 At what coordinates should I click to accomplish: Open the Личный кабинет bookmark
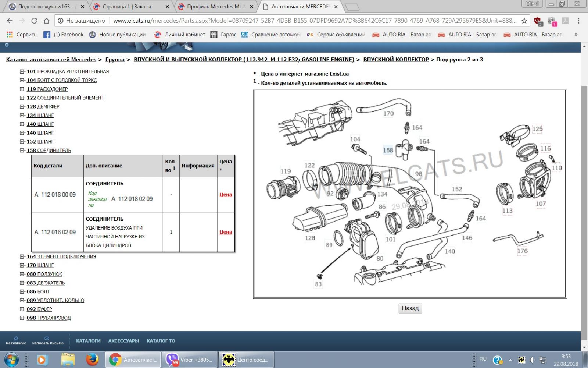[180, 35]
